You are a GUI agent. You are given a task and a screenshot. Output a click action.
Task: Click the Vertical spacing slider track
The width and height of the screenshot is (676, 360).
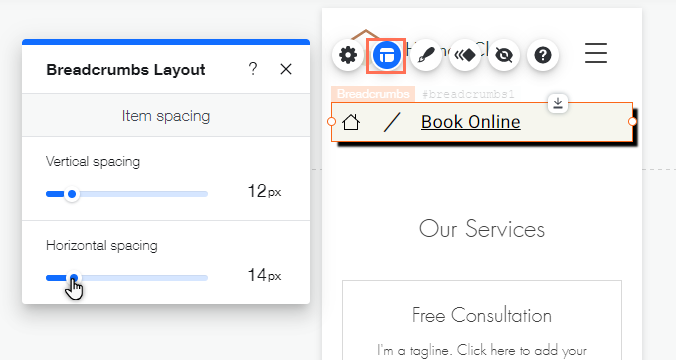pyautogui.click(x=127, y=194)
